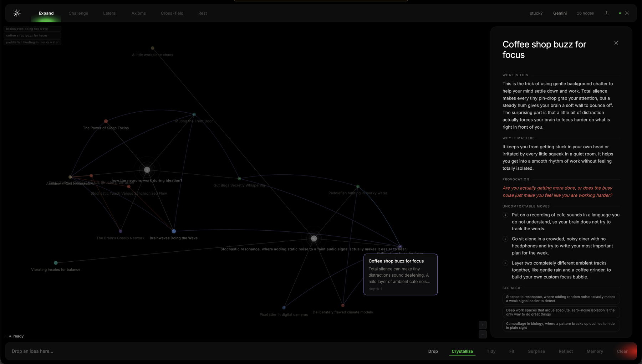Screen dimensions: 642x364
Task: Open the share/export icon
Action: coord(606,13)
